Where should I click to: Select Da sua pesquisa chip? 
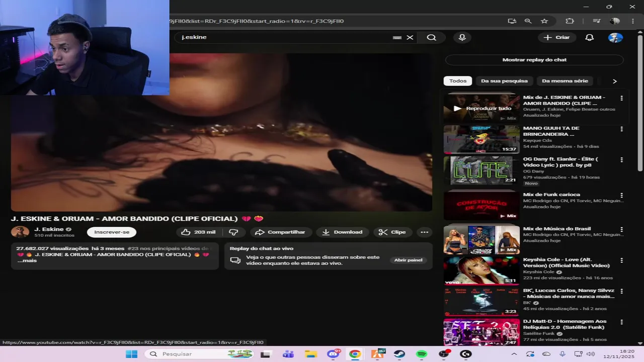(504, 81)
